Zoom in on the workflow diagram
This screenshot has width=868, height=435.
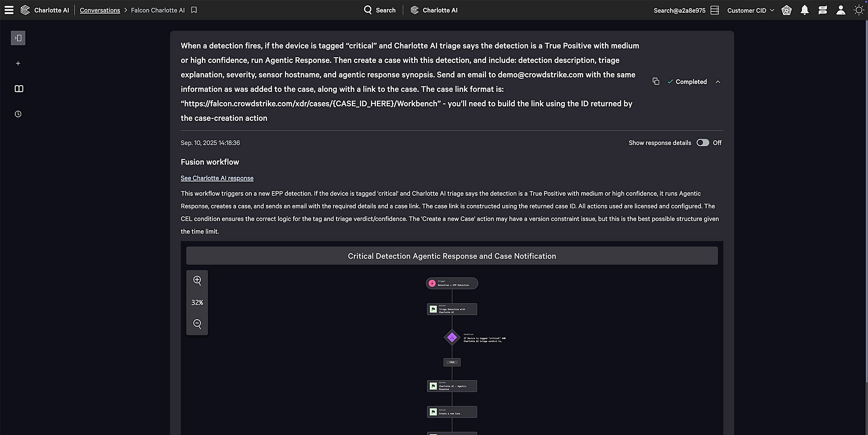click(x=197, y=280)
